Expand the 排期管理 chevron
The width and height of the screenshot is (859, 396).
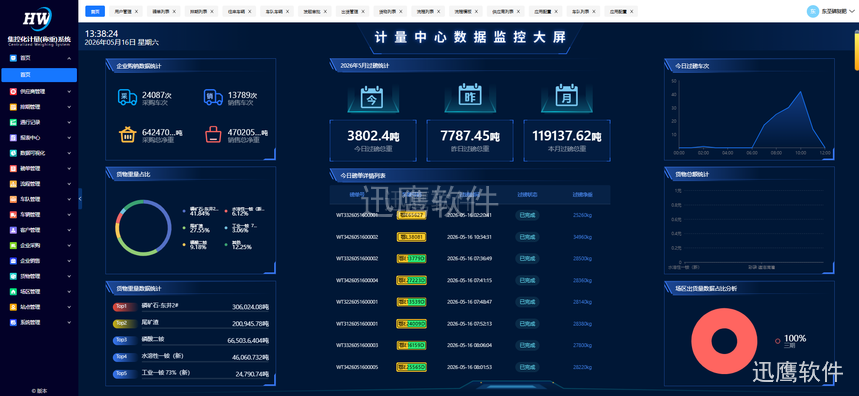[x=69, y=107]
